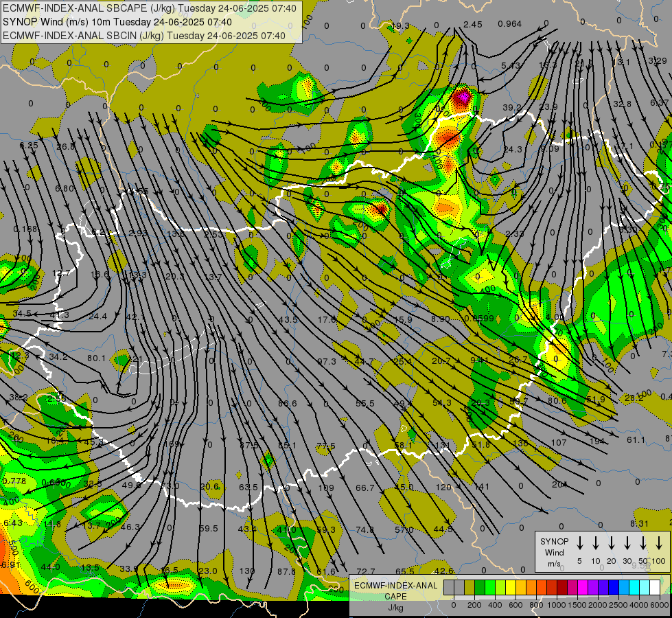Pick the olive swatch in CAPE legend
The height and width of the screenshot is (618, 672).
[470, 588]
